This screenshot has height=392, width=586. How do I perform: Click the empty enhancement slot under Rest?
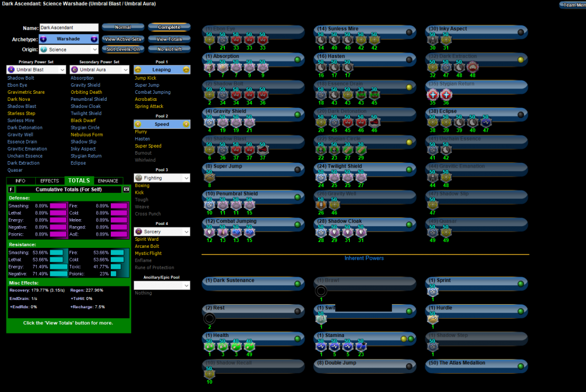pos(210,319)
